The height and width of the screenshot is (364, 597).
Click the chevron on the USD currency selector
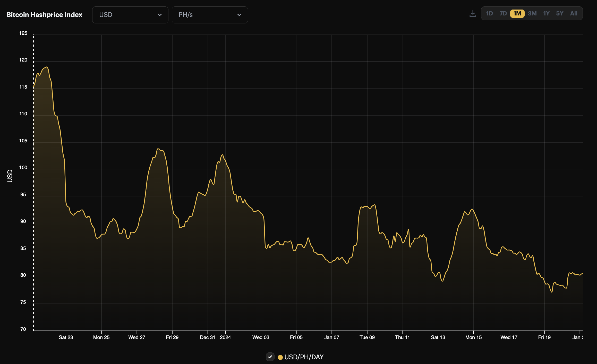[x=160, y=15]
